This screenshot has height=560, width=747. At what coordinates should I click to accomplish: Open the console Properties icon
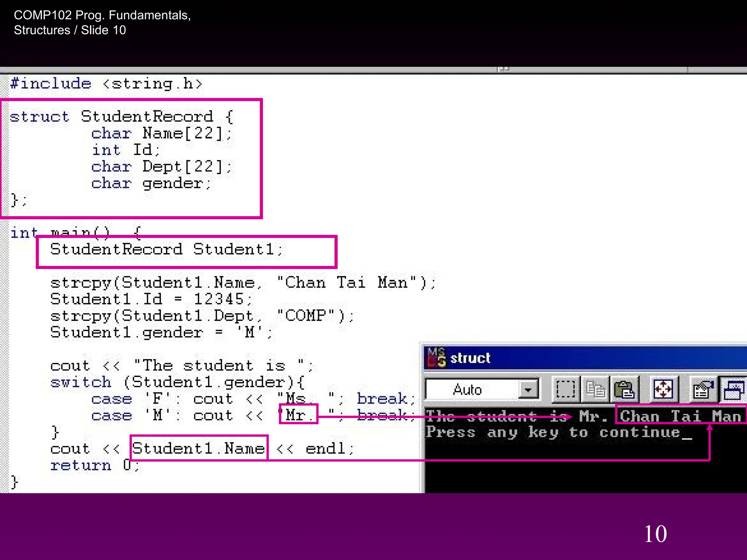pyautogui.click(x=703, y=390)
